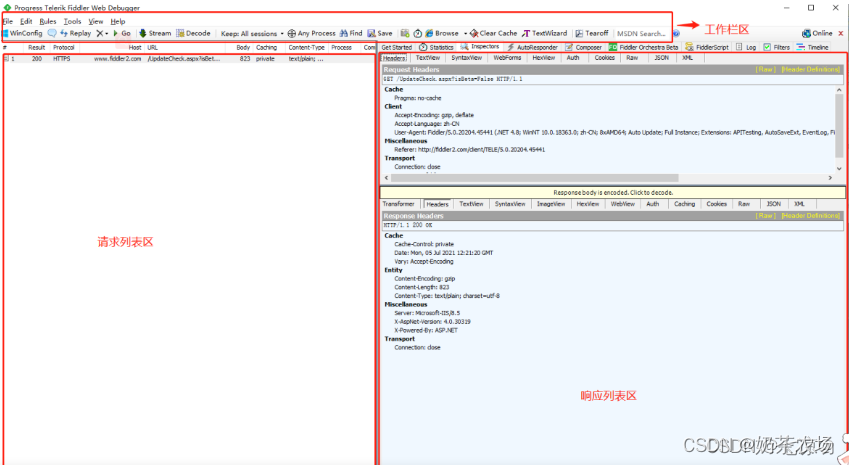Select response Transformer tab
This screenshot has height=465, width=849.
pos(399,204)
